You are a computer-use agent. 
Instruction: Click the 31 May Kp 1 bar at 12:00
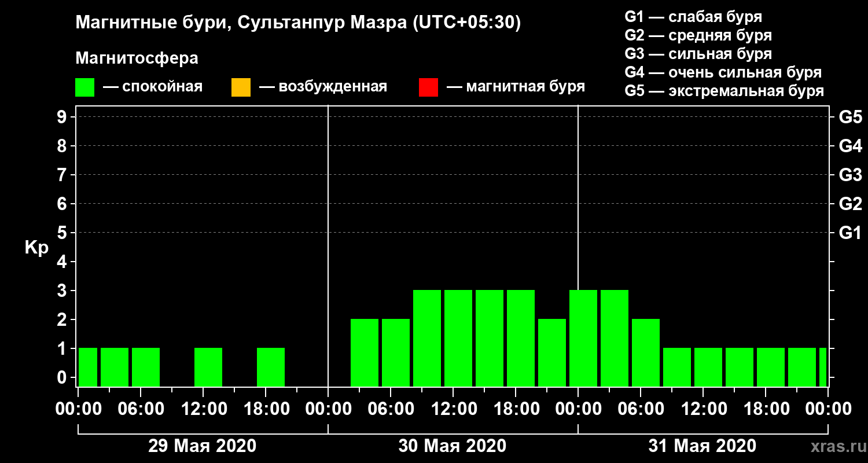(708, 367)
